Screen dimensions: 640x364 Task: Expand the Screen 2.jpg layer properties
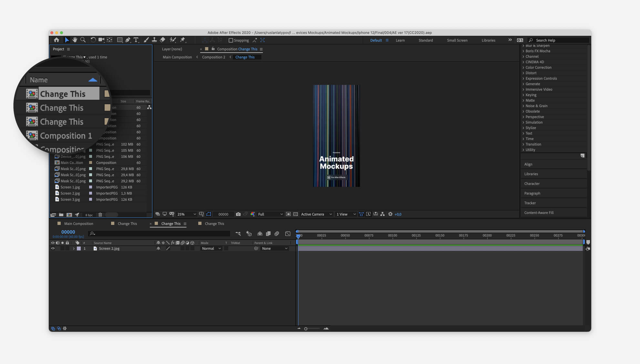tap(74, 248)
